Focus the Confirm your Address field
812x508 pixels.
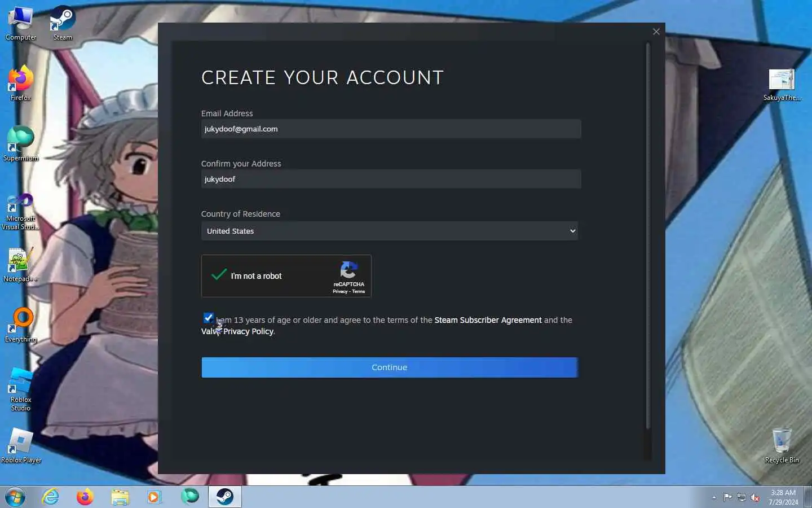tap(391, 179)
